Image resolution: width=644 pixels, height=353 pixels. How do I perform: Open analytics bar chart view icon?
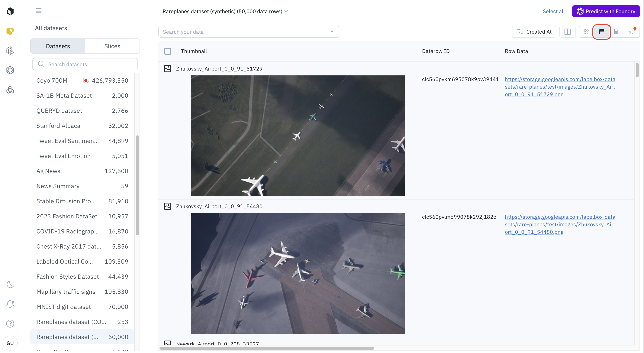(x=617, y=32)
